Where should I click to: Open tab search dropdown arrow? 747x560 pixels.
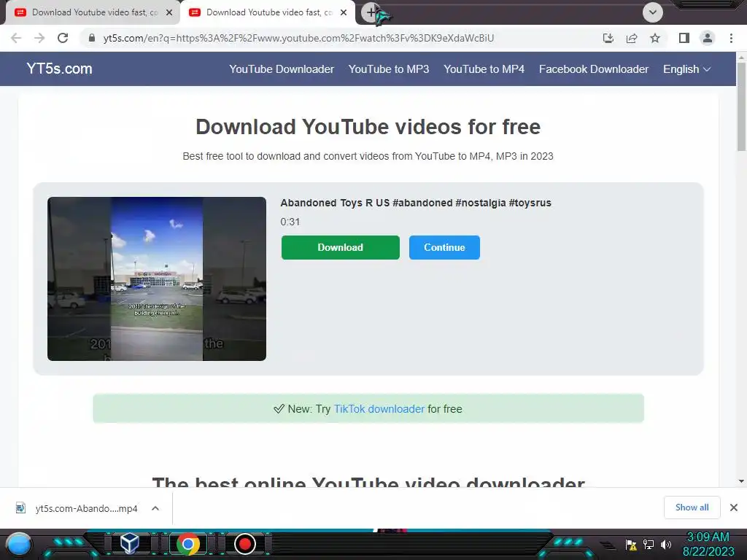click(x=653, y=12)
